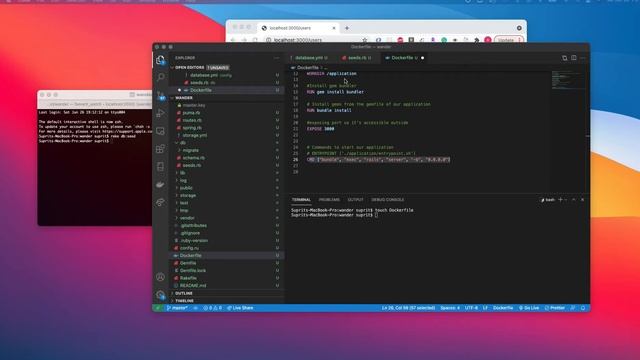Screen dimensions: 640x360
Task: Open Explorer panel more actions ellipsis
Action: tap(276, 58)
